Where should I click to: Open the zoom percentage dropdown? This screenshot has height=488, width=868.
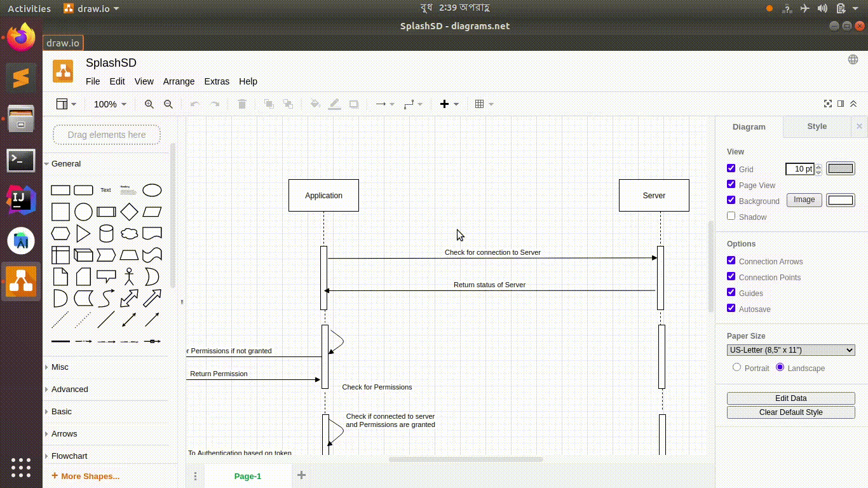click(110, 104)
